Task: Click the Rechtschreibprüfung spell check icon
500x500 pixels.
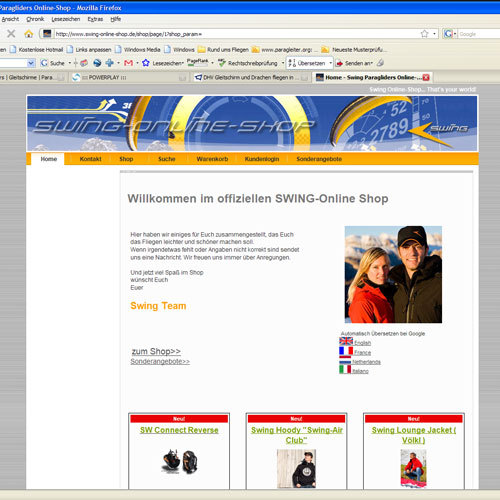Action: pos(222,63)
